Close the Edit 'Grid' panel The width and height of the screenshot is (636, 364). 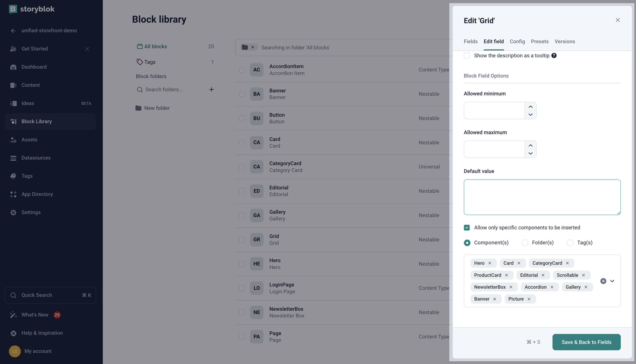click(x=618, y=20)
